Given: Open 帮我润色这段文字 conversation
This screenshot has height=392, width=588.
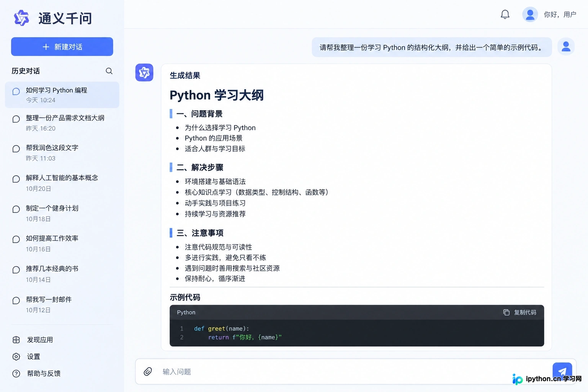Looking at the screenshot, I should pyautogui.click(x=62, y=153).
